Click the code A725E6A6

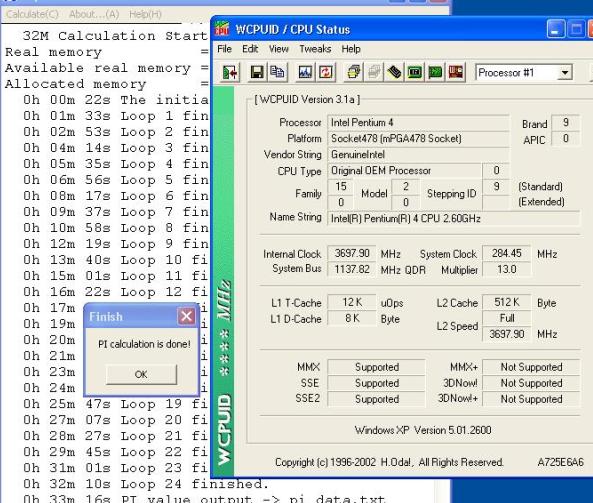pyautogui.click(x=560, y=462)
